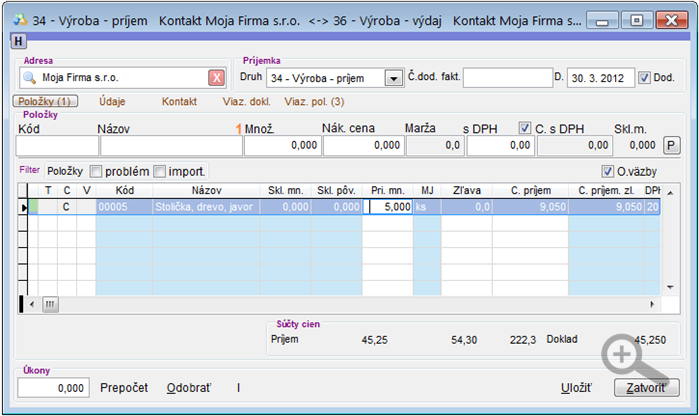Click the Kód column header in grid
Viewport: 699px width, 416px height.
(x=124, y=190)
